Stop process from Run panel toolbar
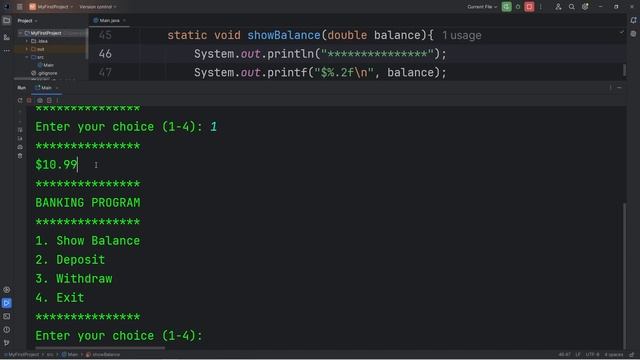 [29, 100]
